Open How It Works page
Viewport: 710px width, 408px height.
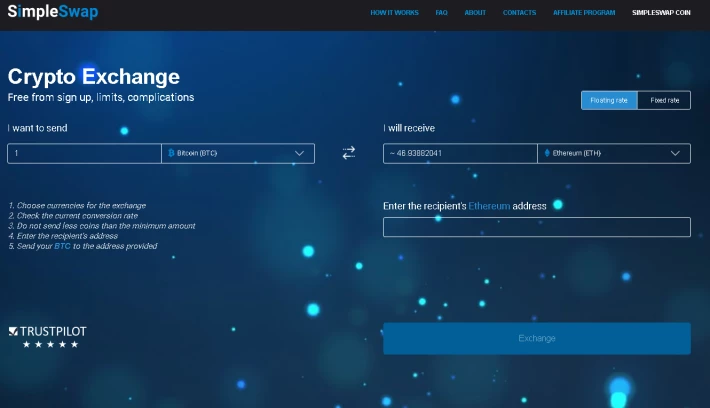(x=394, y=13)
